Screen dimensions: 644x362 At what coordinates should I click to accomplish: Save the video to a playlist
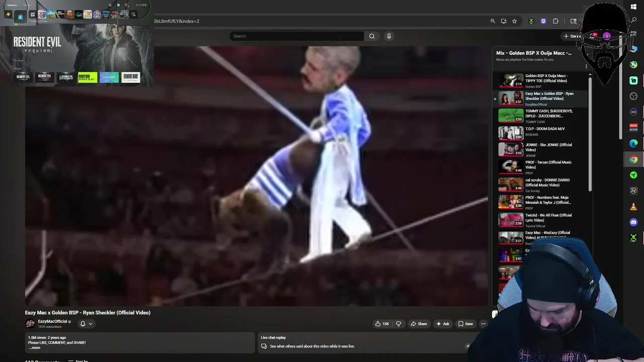[465, 324]
